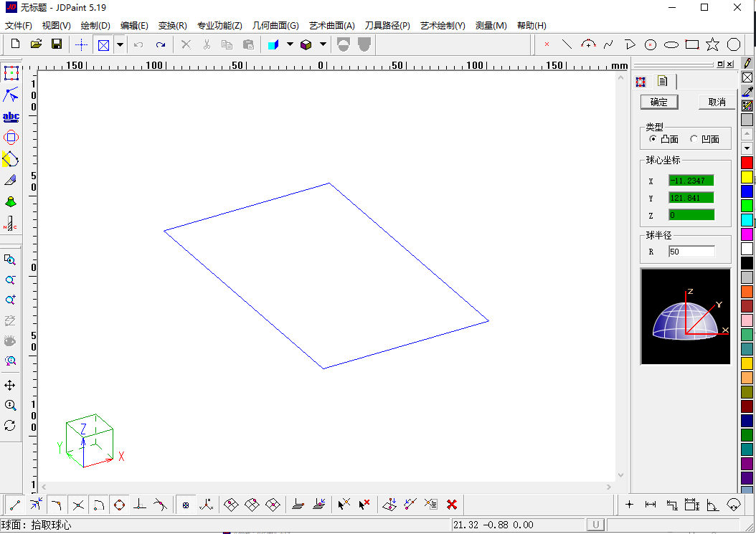
Task: Open the 绘制(D) menu
Action: 95,26
